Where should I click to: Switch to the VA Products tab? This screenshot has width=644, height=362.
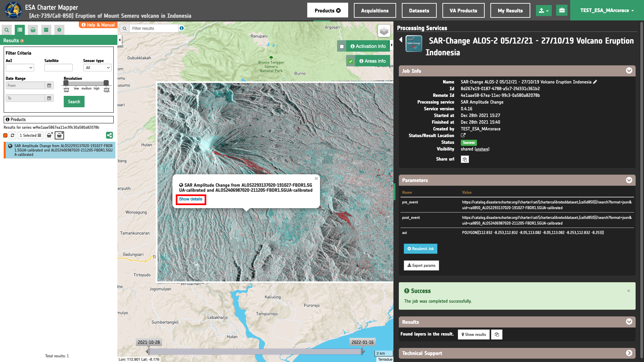click(463, 10)
